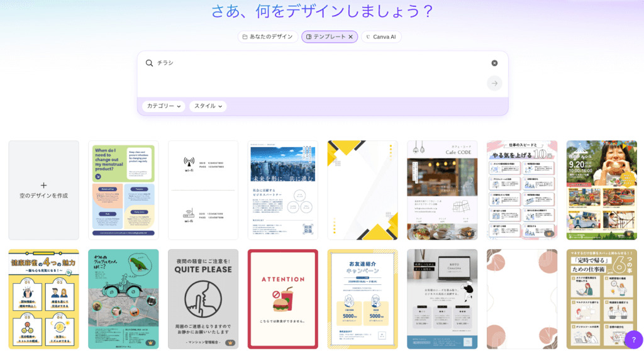The width and height of the screenshot is (644, 351).
Task: Open the スタイル dropdown
Action: pyautogui.click(x=208, y=106)
